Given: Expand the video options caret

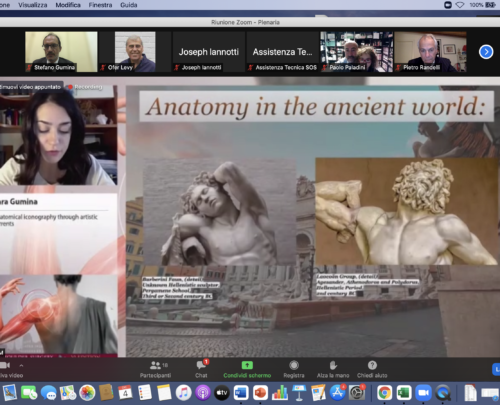Looking at the screenshot, I should point(21,365).
